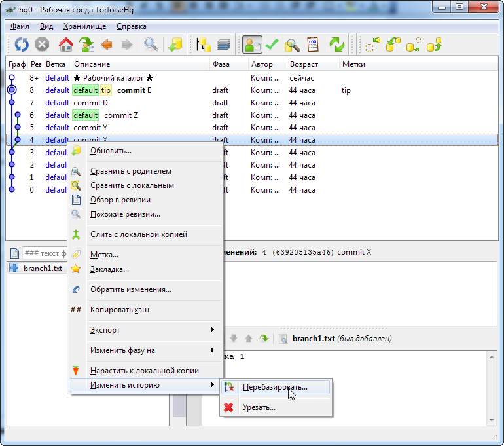Click the Фаза column header

(229, 64)
